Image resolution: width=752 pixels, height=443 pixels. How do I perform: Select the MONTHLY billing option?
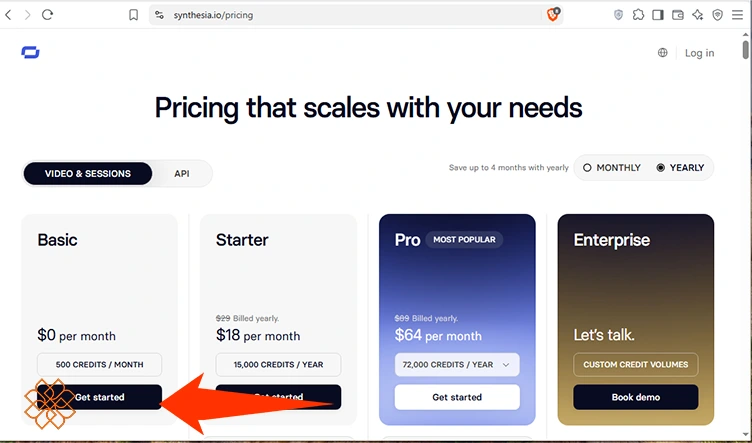click(611, 168)
